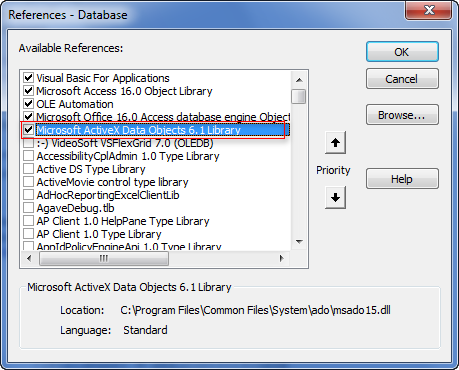459x370 pixels.
Task: Click the Standard language value
Action: pos(145,330)
